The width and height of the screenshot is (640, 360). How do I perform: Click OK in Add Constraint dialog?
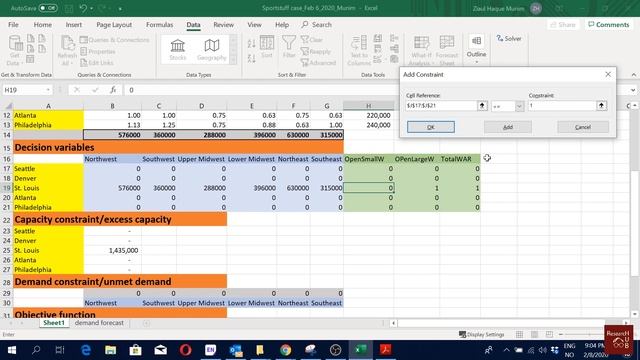point(431,127)
